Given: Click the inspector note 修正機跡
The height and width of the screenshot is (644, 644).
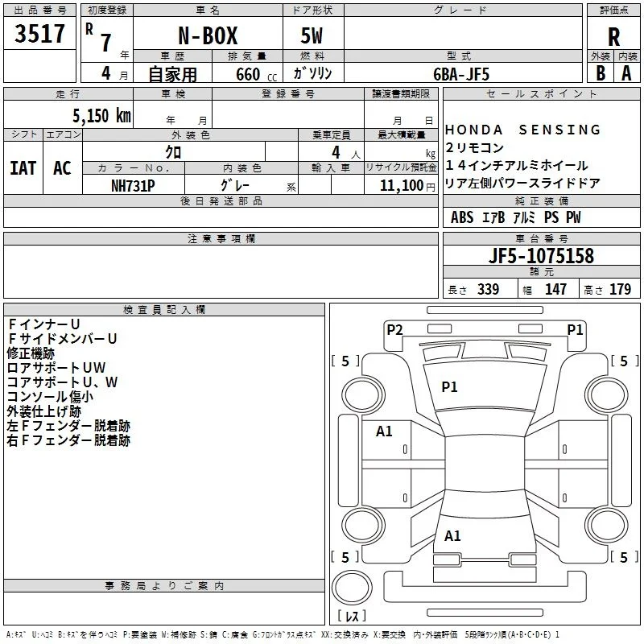Looking at the screenshot, I should 31,353.
